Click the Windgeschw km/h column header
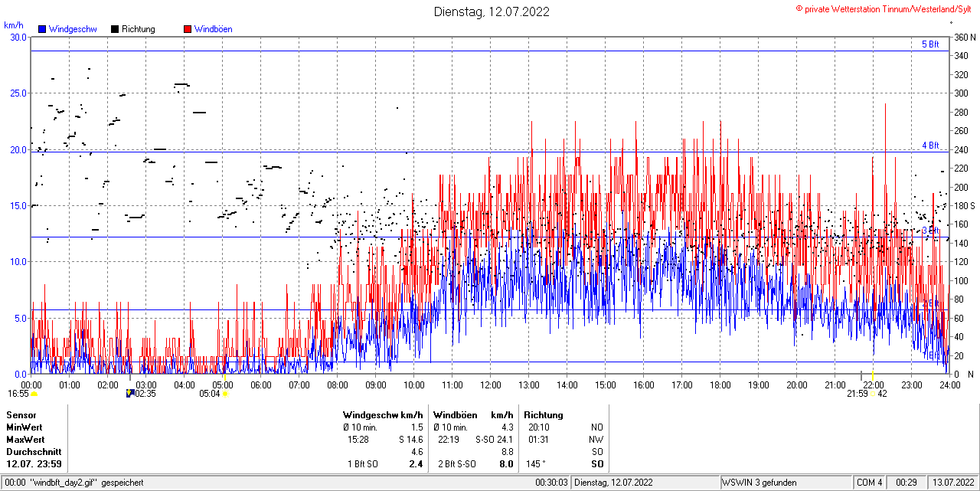The width and height of the screenshot is (980, 491). coord(383,415)
